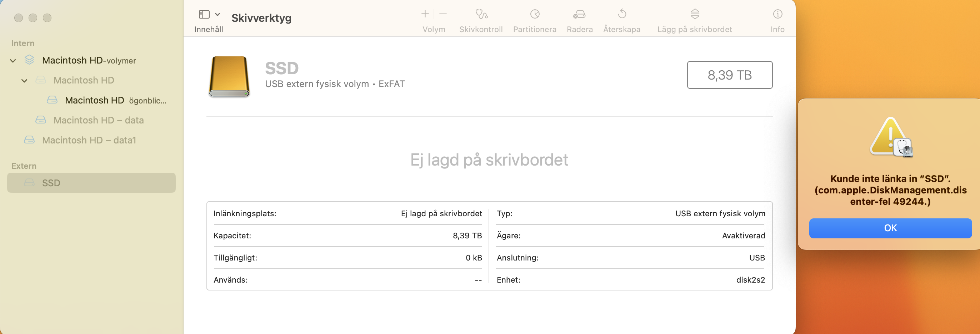Mount the disk with Lägg på skrivbordet icon
The height and width of the screenshot is (334, 980).
click(x=695, y=14)
